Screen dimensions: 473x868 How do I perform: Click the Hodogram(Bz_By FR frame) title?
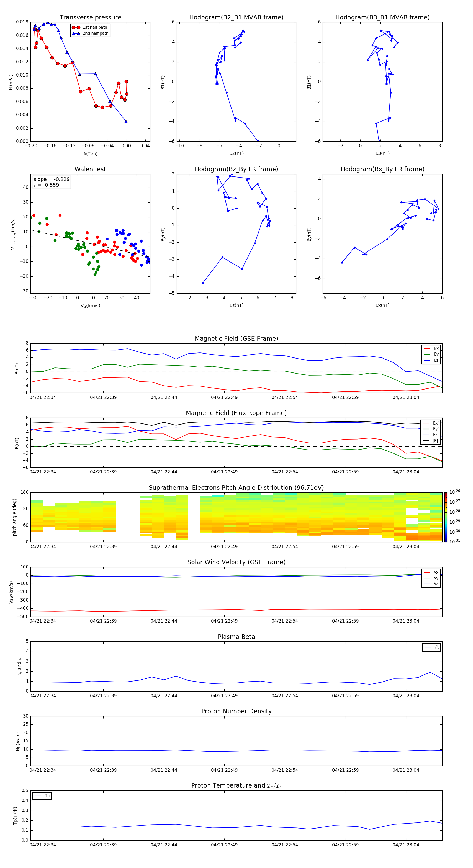236,169
